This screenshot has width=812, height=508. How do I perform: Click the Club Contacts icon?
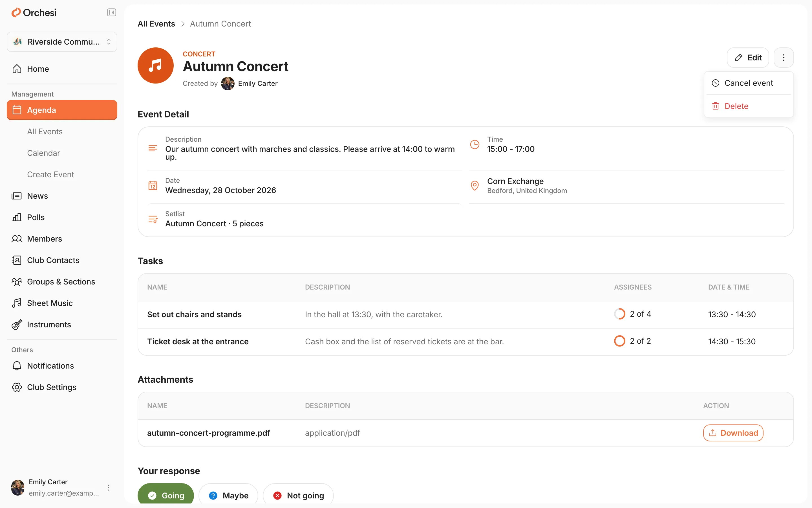point(17,260)
